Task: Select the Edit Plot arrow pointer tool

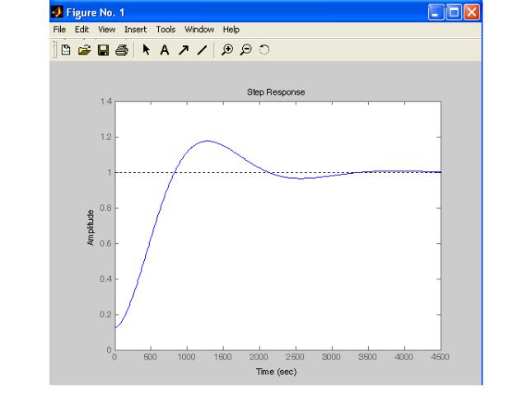Action: click(x=147, y=49)
